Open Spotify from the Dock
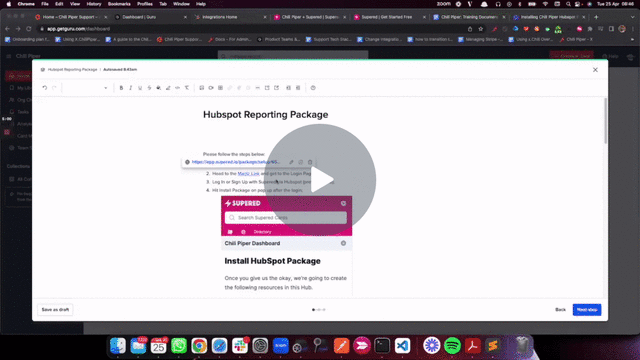 452,346
